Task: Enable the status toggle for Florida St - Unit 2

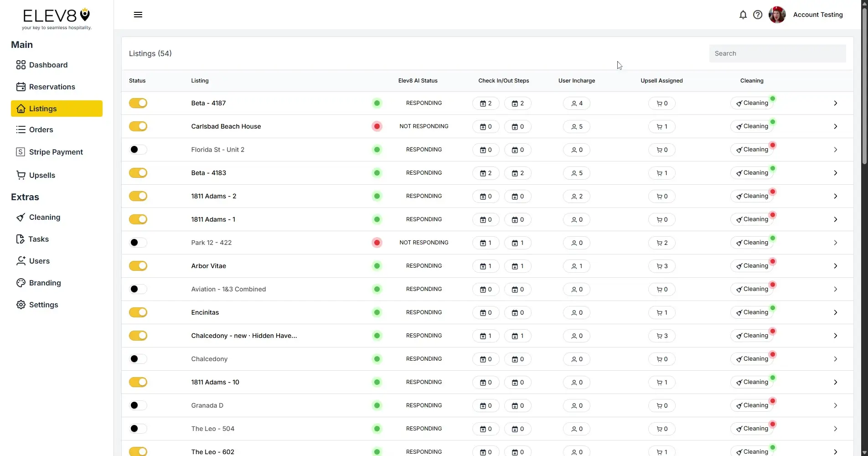Action: point(138,149)
